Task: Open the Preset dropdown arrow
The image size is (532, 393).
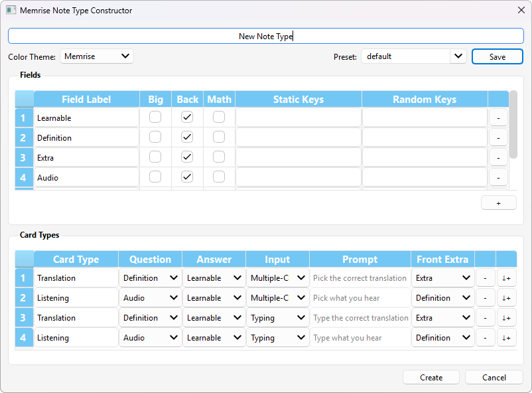Action: click(458, 56)
